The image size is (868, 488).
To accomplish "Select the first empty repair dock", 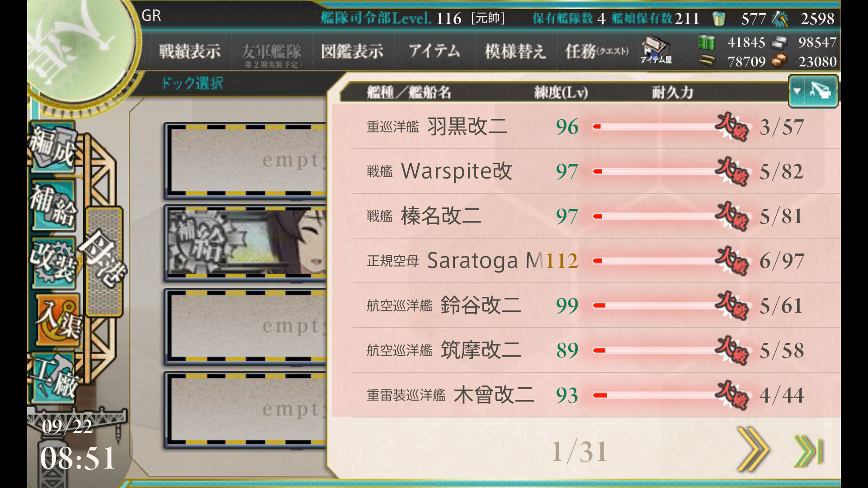I will coord(245,160).
